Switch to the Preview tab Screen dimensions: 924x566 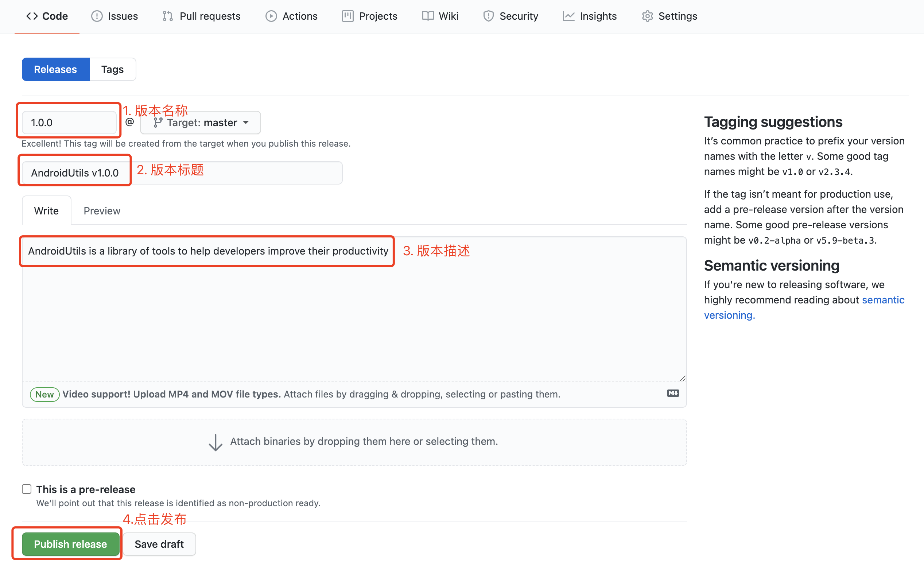pos(102,211)
